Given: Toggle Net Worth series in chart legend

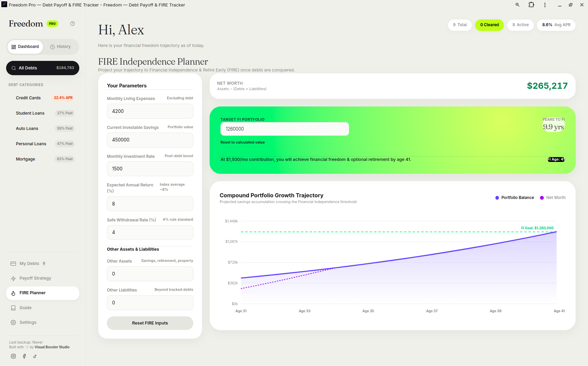Looking at the screenshot, I should point(553,198).
